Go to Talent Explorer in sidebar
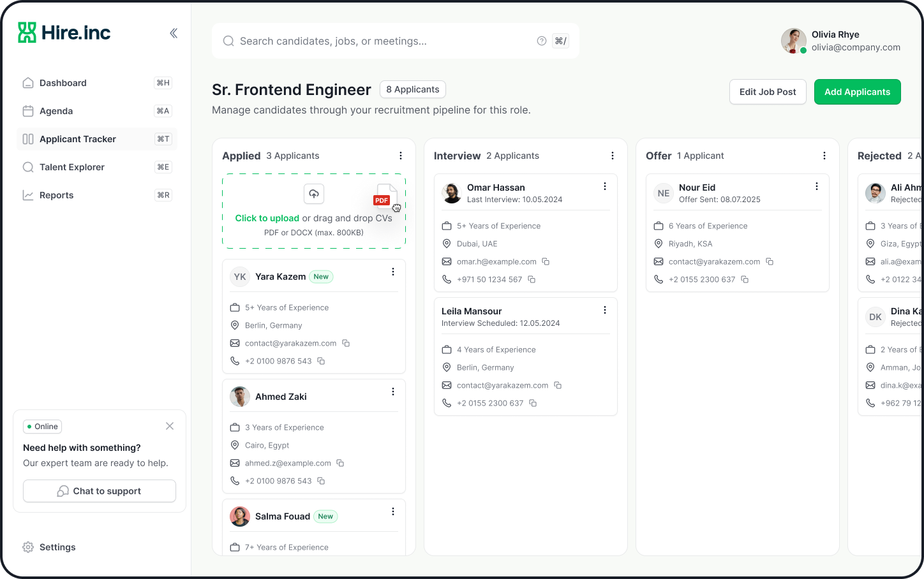The image size is (924, 579). tap(71, 167)
